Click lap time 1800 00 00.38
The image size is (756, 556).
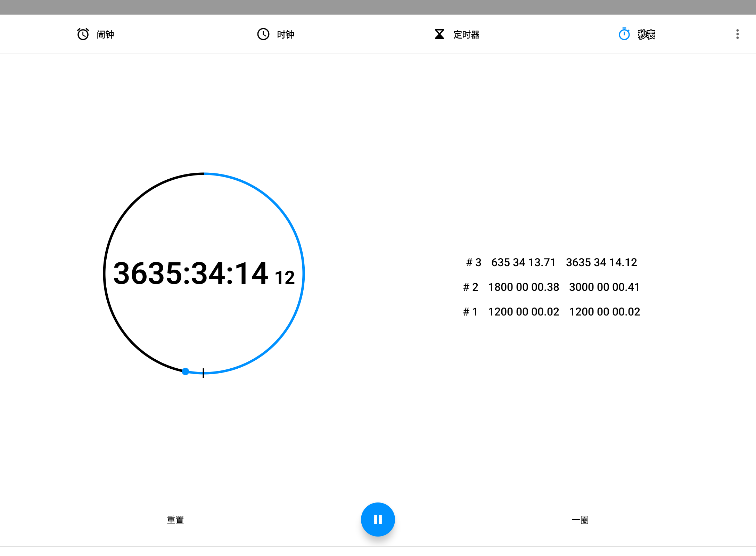point(524,287)
